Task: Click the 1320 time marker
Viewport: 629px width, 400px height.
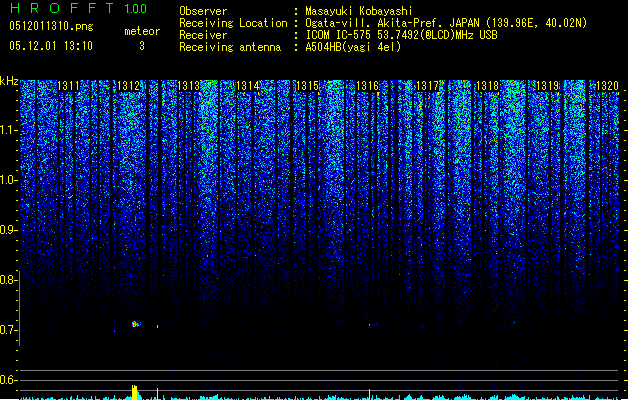Action: [x=607, y=85]
